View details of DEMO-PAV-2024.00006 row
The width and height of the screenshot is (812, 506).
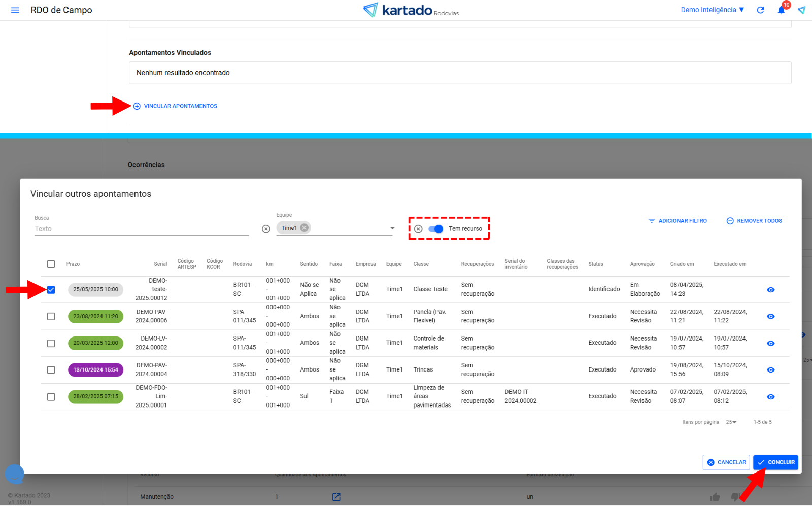[x=770, y=317]
